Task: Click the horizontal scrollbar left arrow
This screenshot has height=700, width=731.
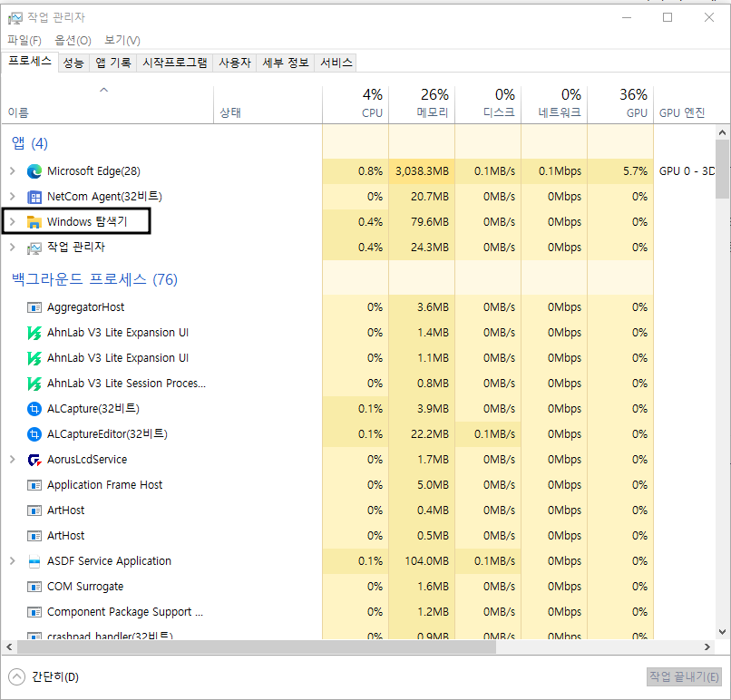Action: tap(9, 647)
